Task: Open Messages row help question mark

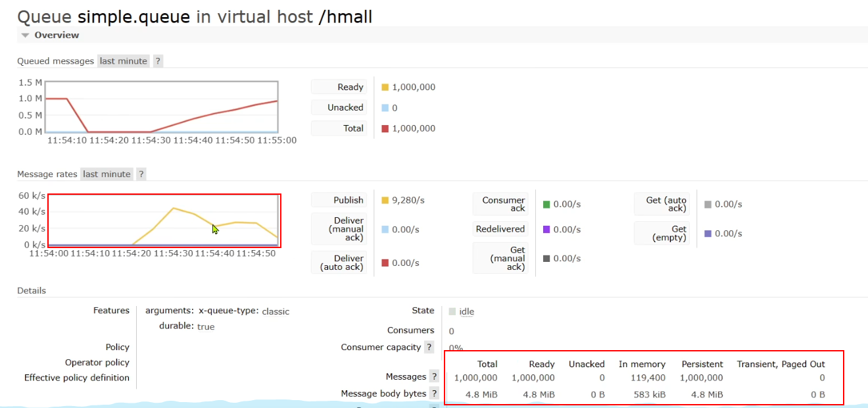Action: point(433,377)
